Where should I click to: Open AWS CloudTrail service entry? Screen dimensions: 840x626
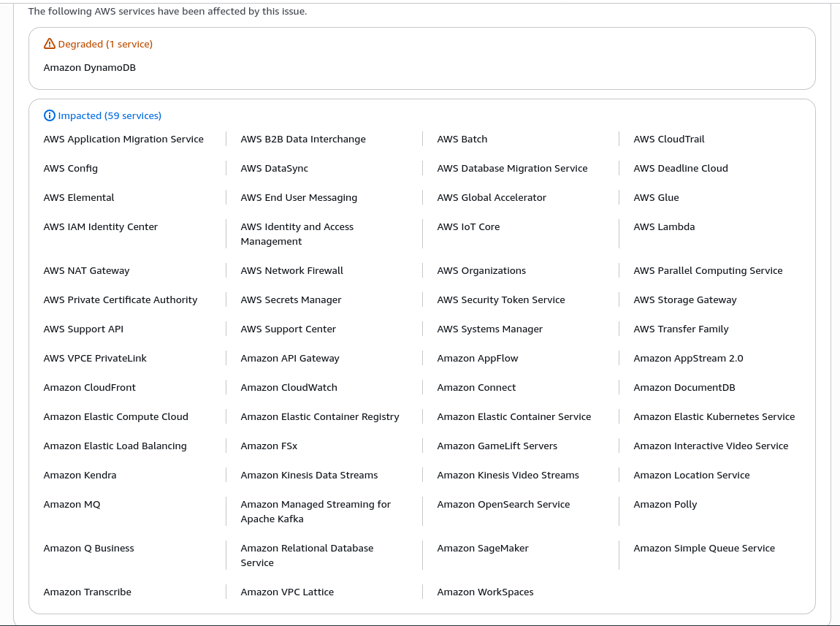pos(668,139)
